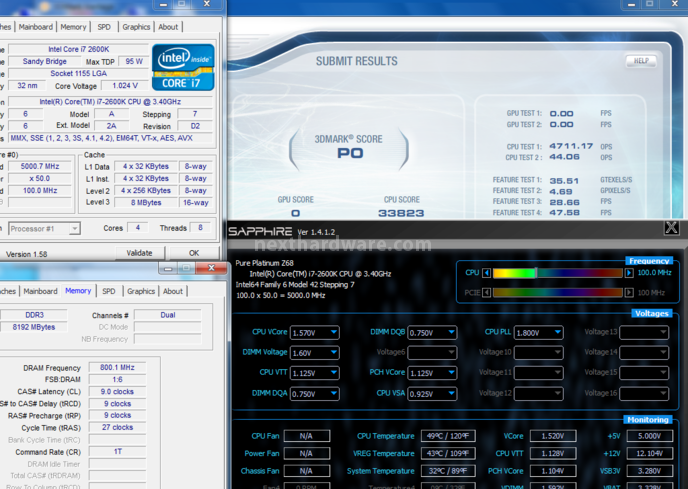The image size is (688, 489).
Task: Close the Sapphire utility with the X icon
Action: [671, 228]
